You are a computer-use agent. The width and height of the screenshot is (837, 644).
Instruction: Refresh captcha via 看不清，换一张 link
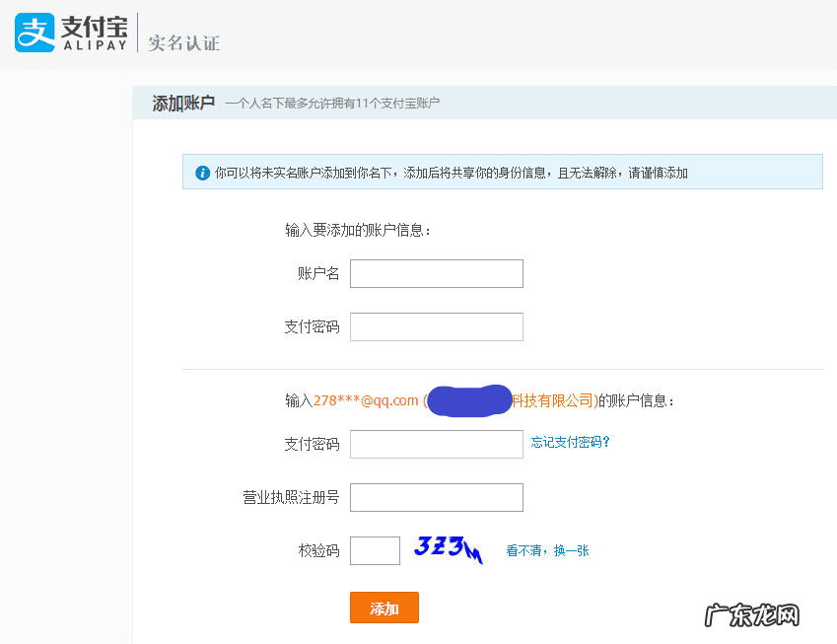pyautogui.click(x=546, y=550)
